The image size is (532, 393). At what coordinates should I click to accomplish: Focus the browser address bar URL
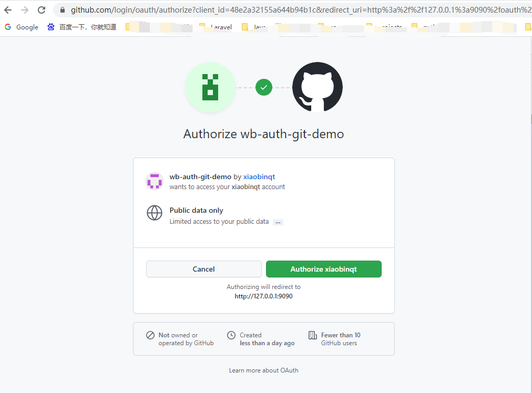(301, 10)
